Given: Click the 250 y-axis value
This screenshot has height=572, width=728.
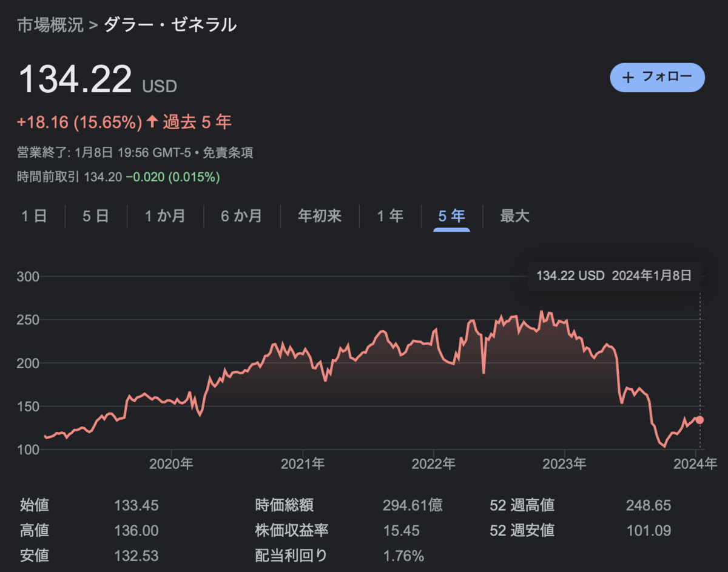Looking at the screenshot, I should [28, 320].
